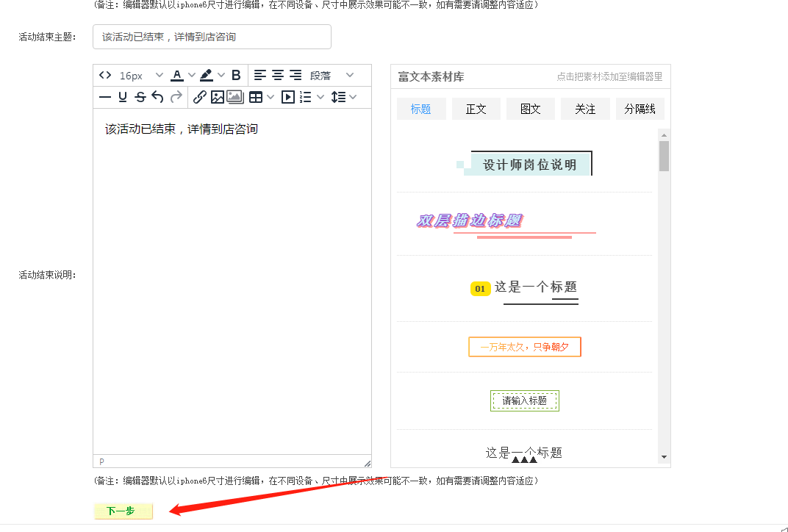Image resolution: width=788 pixels, height=532 pixels.
Task: Expand the line height dropdown
Action: tap(343, 97)
